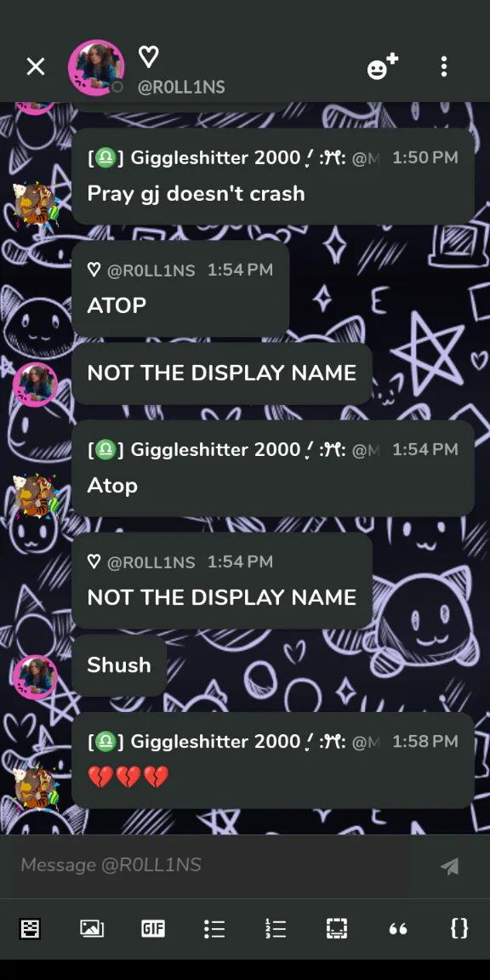The image size is (490, 980).
Task: Insert a bulleted list
Action: click(214, 929)
